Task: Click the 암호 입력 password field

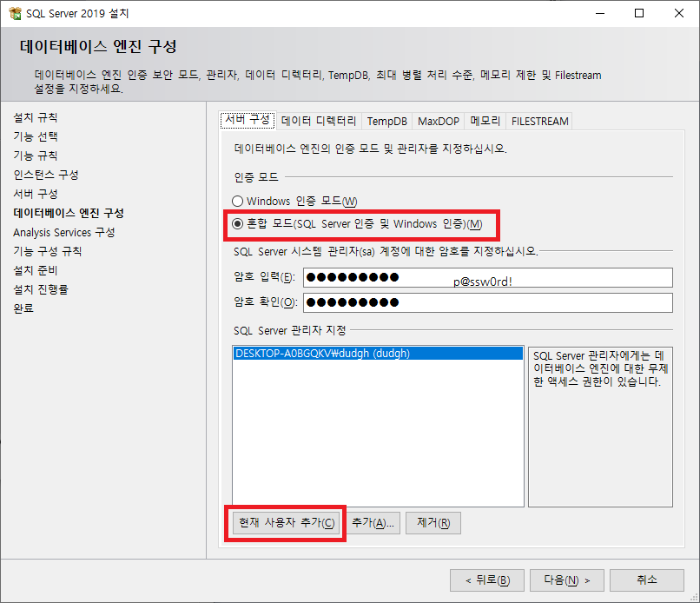Action: pyautogui.click(x=488, y=277)
